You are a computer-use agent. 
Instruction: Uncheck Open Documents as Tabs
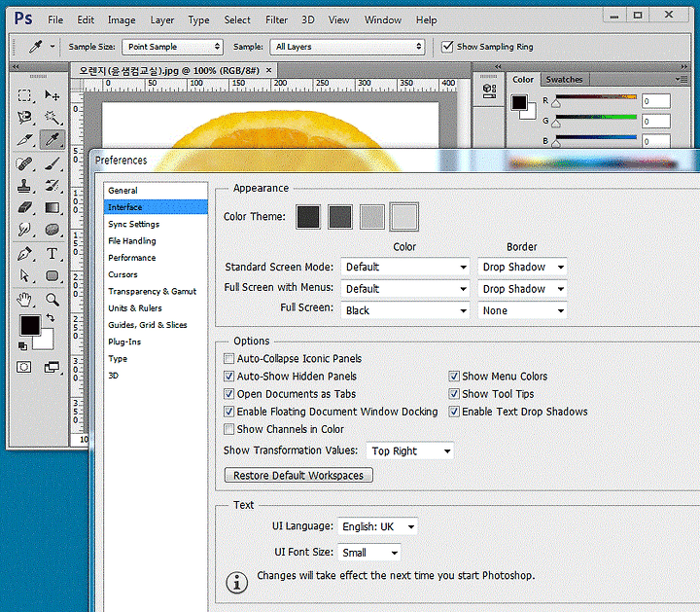pos(228,393)
